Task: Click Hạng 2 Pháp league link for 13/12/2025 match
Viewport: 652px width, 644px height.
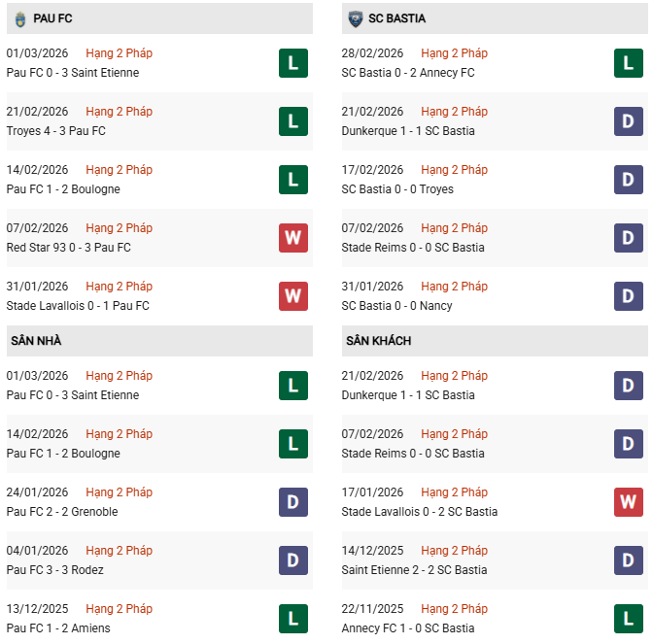Action: click(x=119, y=609)
